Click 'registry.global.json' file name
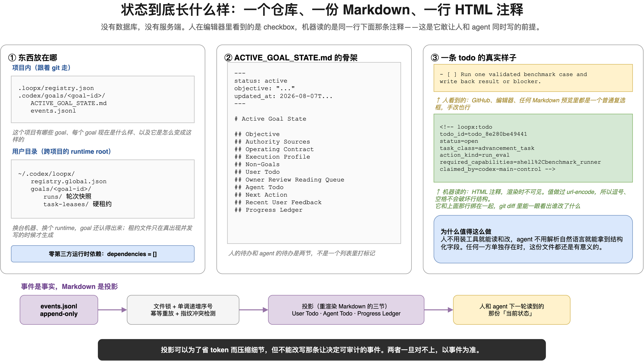 tap(68, 181)
